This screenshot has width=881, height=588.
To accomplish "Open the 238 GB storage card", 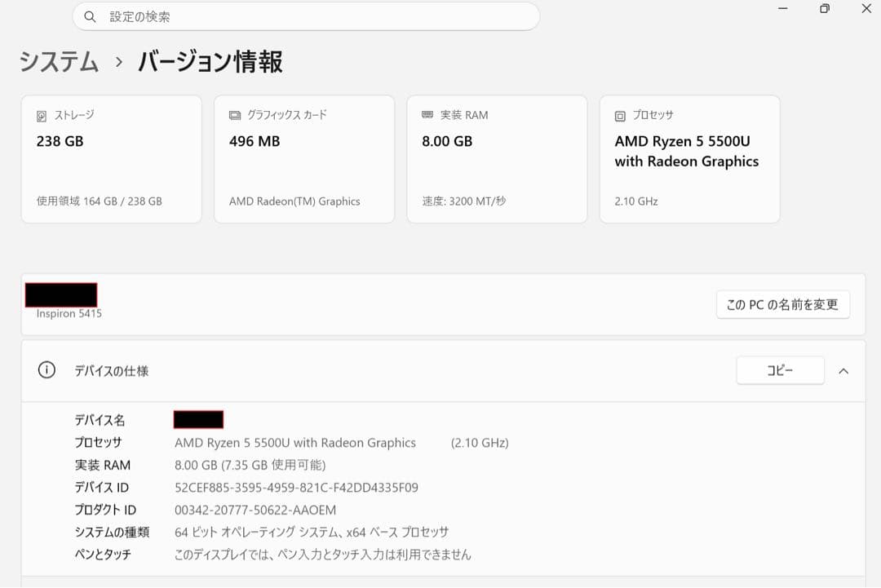I will 111,160.
